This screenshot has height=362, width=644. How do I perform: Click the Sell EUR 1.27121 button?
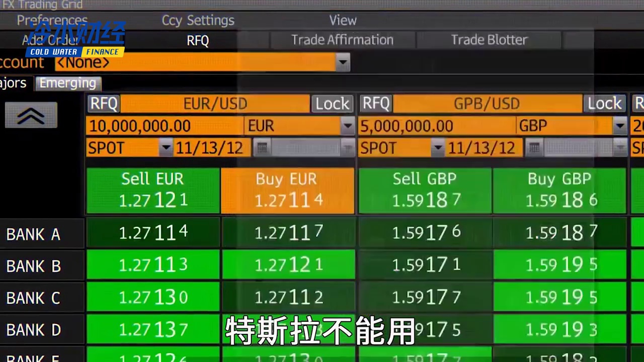click(153, 191)
